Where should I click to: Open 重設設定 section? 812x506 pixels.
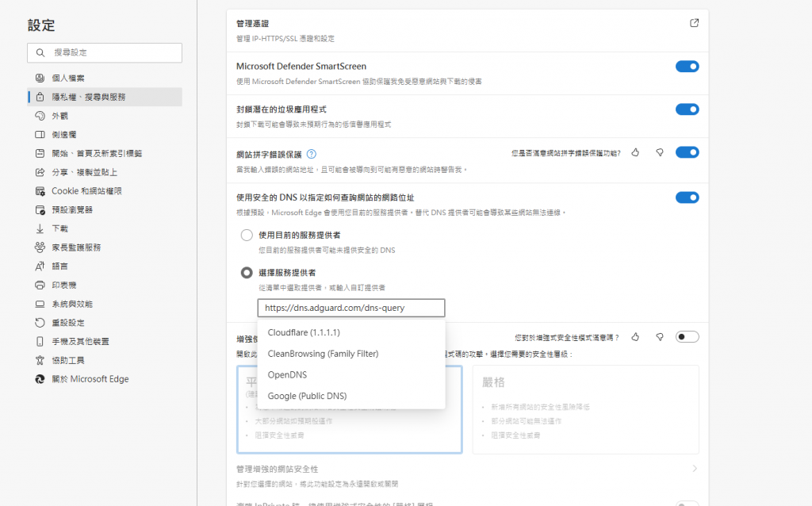[105, 323]
